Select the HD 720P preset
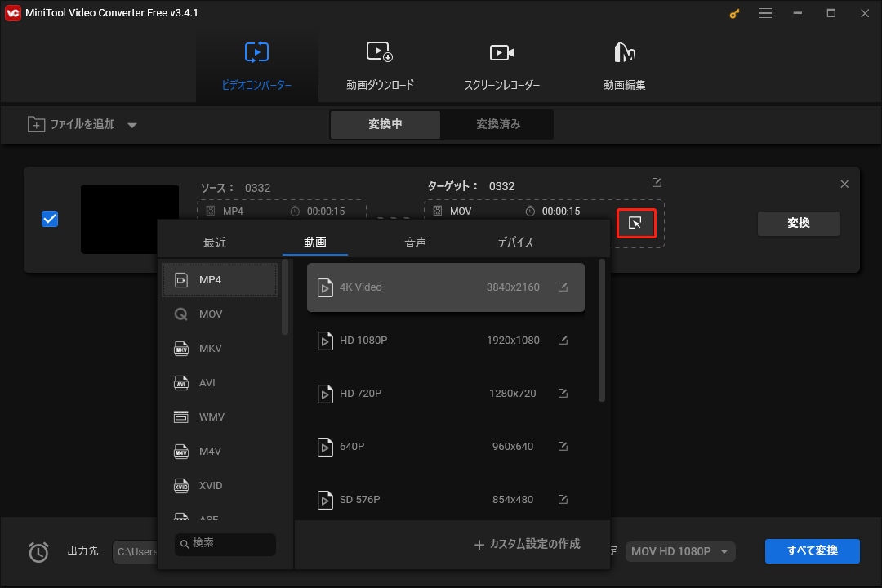The image size is (882, 588). [x=446, y=394]
